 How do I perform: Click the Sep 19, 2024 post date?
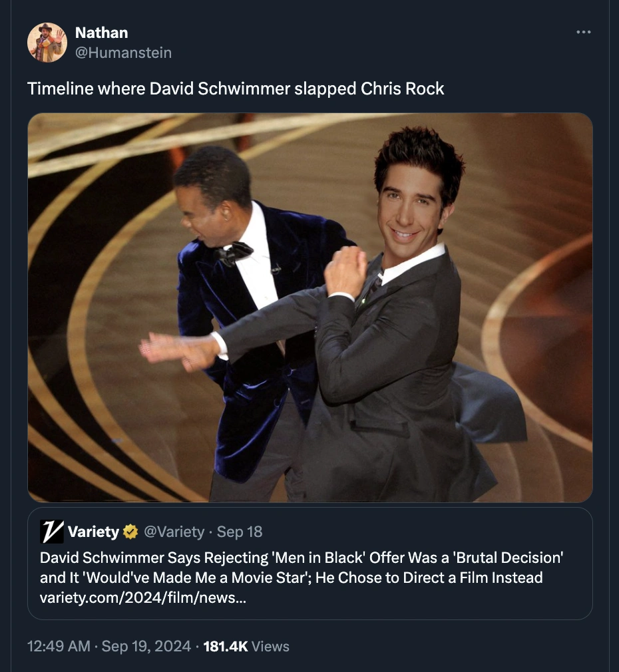coord(146,646)
